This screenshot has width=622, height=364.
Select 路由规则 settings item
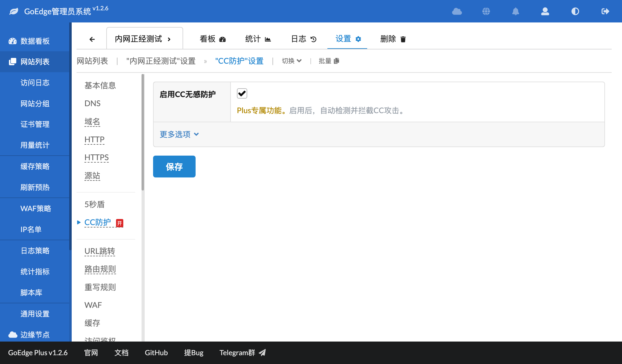point(100,269)
